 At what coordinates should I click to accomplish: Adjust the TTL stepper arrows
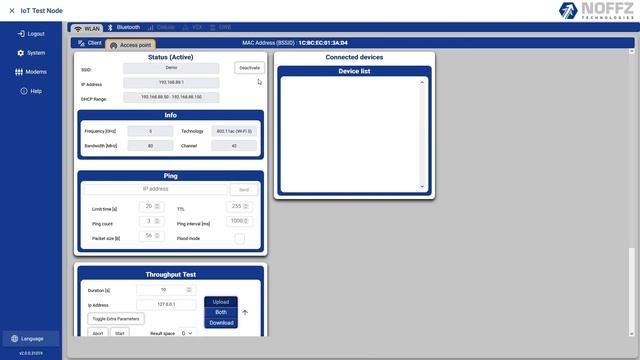click(246, 207)
